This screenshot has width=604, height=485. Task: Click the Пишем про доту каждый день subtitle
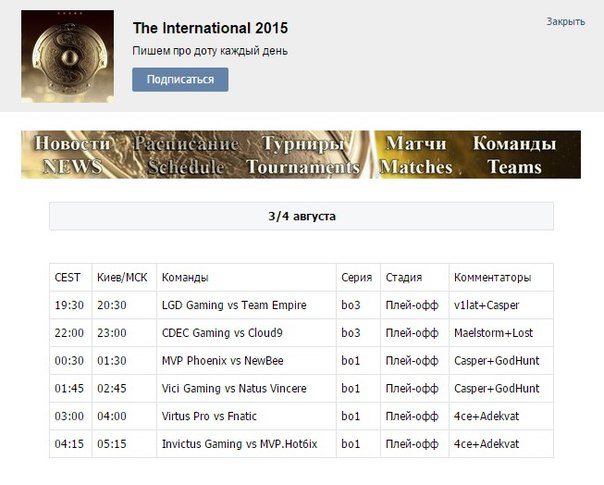click(x=210, y=51)
